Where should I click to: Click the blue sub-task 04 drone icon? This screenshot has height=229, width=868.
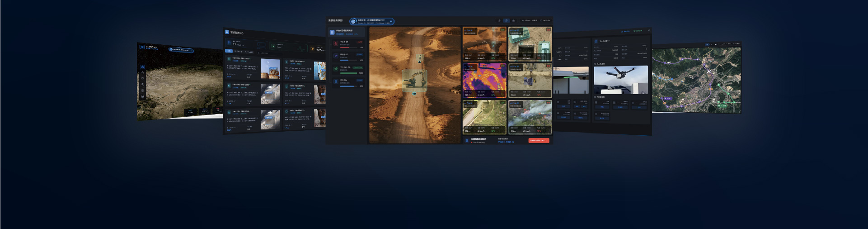click(336, 81)
